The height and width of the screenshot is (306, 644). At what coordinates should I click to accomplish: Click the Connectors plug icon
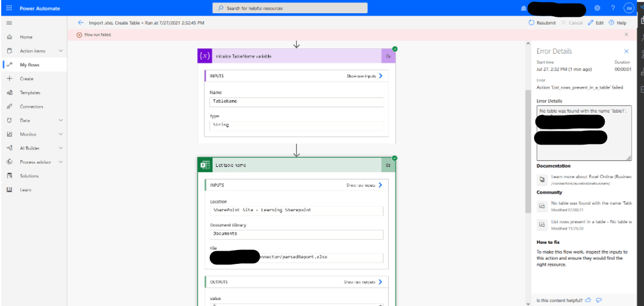tap(10, 107)
